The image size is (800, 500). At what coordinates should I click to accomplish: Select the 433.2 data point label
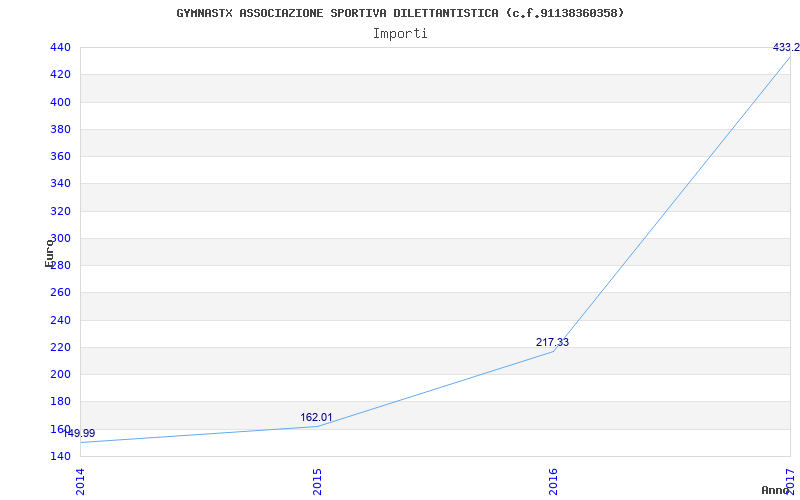786,47
